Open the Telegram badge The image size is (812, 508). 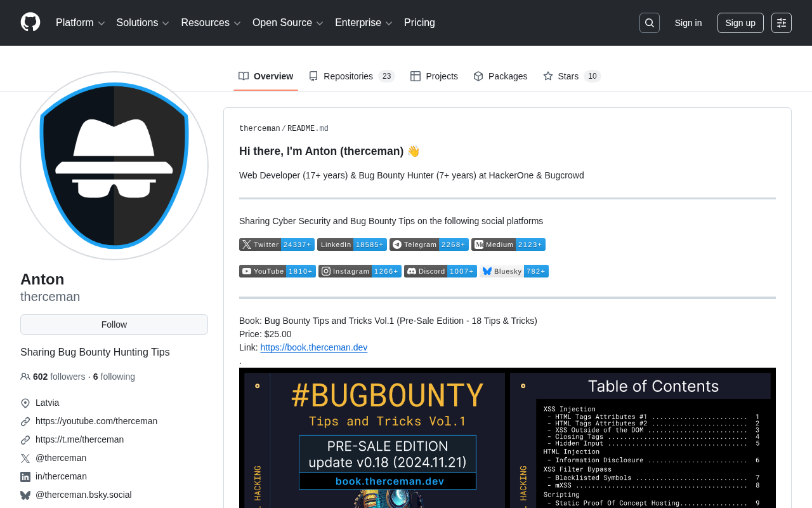click(x=429, y=244)
